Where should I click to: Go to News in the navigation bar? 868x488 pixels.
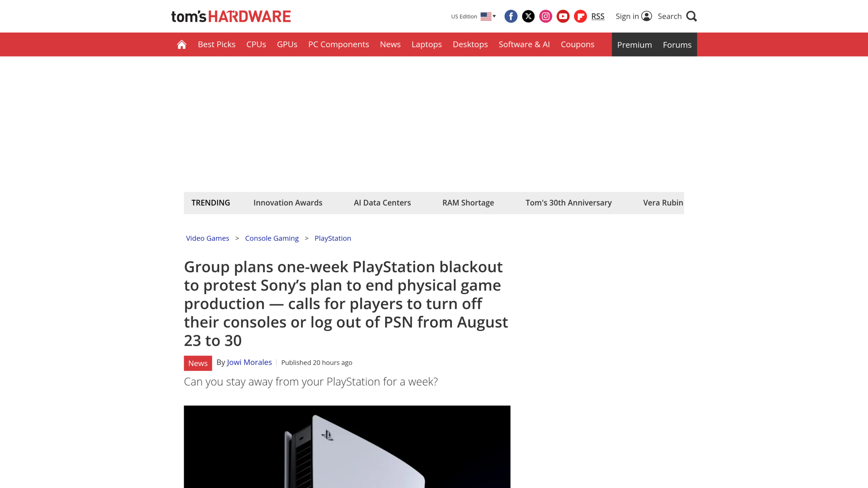390,44
